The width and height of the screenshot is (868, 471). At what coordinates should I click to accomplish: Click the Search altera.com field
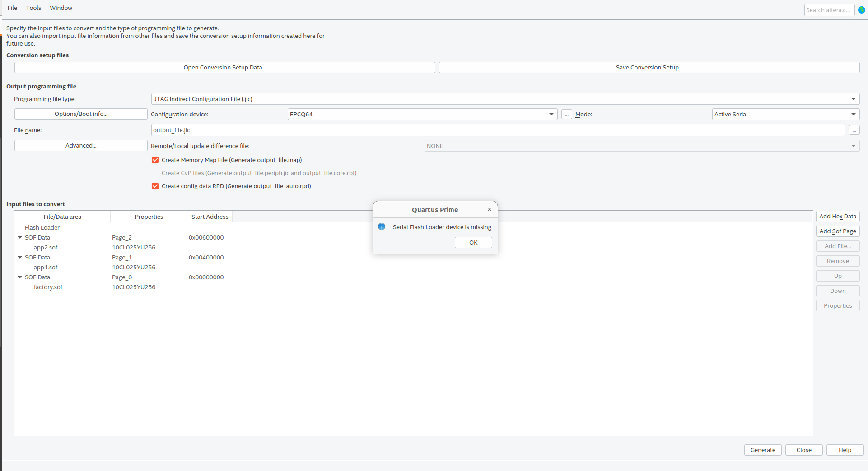click(x=829, y=10)
